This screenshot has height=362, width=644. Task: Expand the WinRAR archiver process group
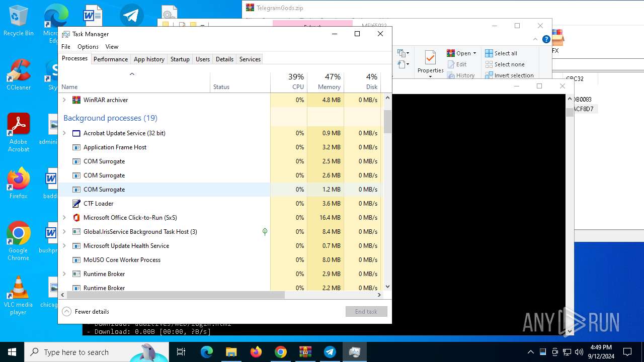pos(64,100)
